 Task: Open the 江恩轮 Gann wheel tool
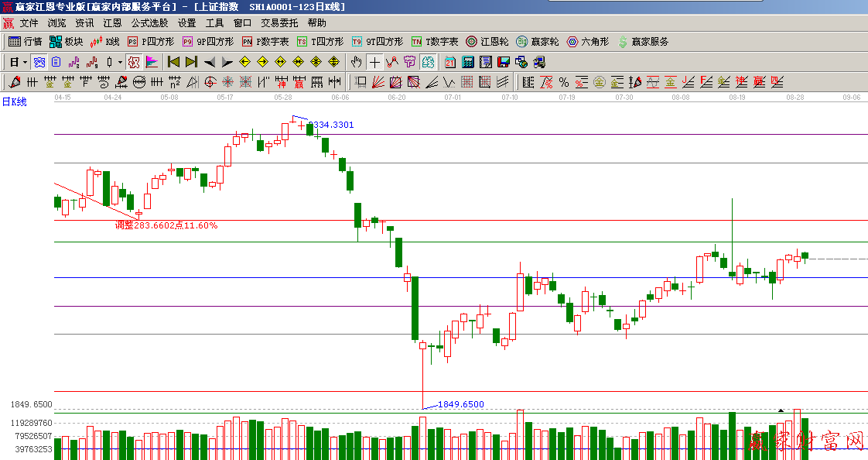pos(487,42)
